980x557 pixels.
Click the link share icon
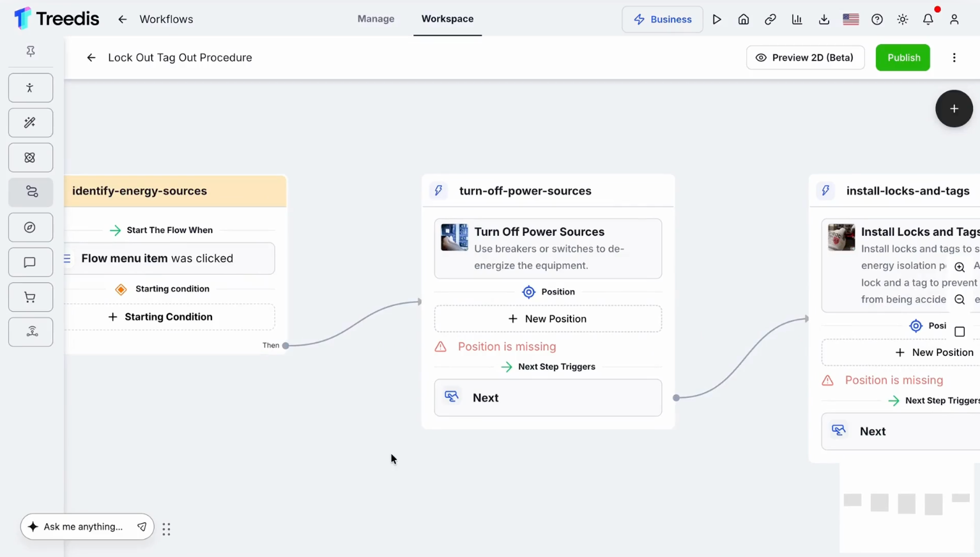click(770, 19)
